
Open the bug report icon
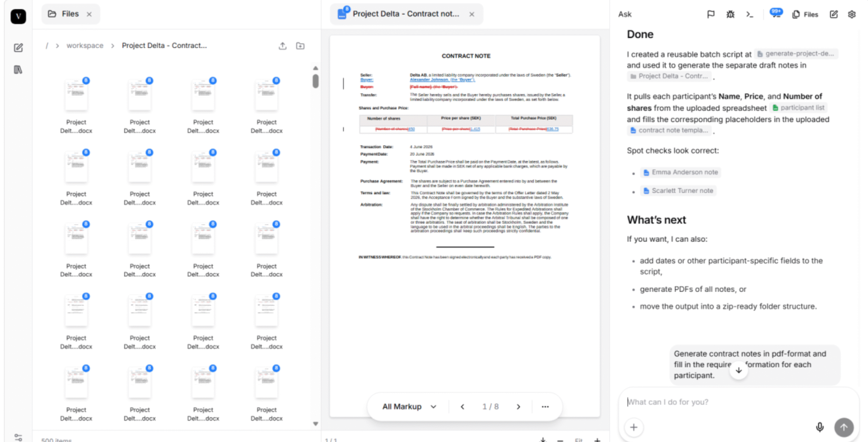[730, 14]
